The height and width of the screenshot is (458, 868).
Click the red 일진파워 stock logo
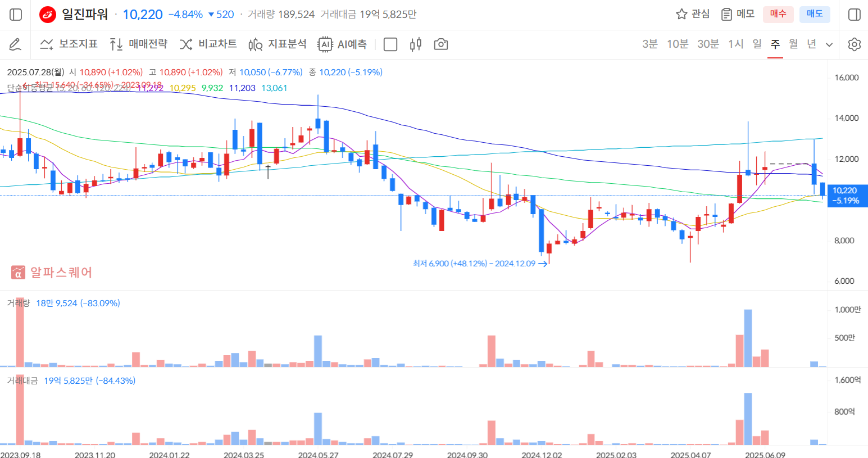(48, 15)
